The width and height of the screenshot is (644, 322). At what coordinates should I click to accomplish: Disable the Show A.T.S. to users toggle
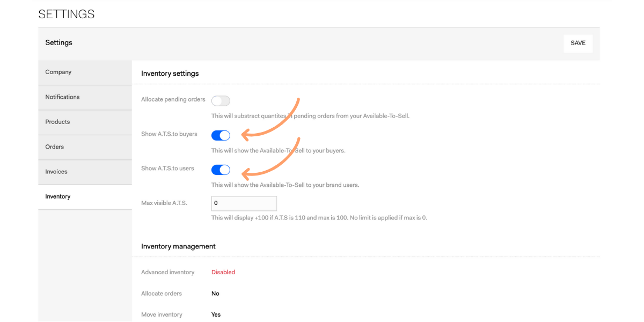(221, 170)
